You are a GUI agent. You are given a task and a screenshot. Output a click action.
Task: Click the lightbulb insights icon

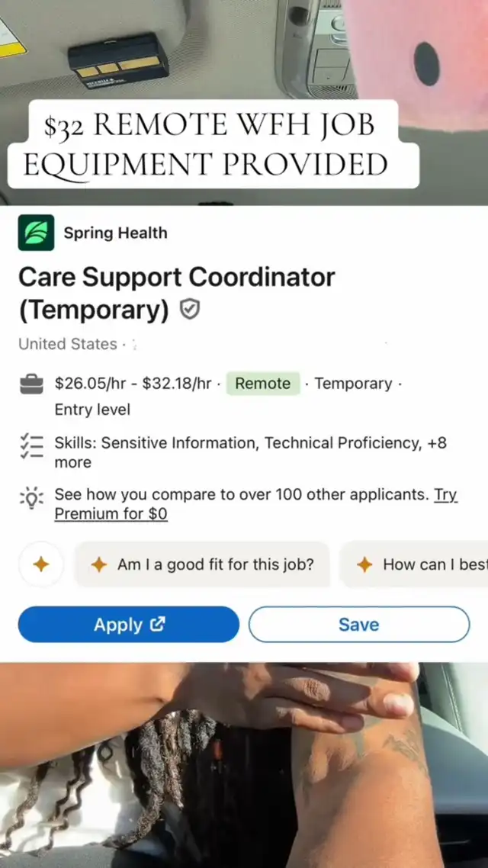click(31, 499)
